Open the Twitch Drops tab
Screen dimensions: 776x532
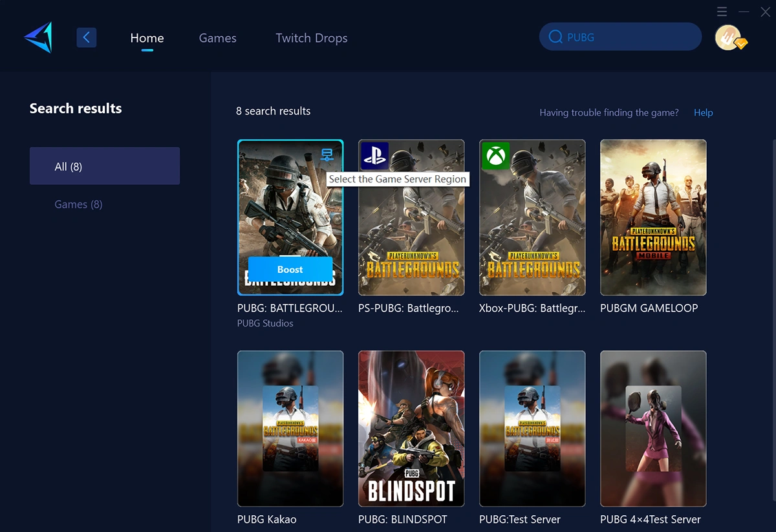(x=311, y=38)
